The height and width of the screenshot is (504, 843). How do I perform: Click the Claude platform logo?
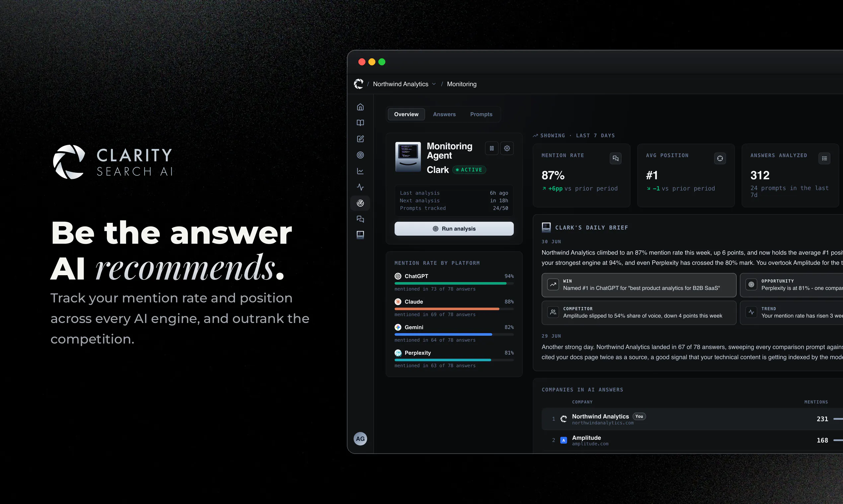coord(398,302)
